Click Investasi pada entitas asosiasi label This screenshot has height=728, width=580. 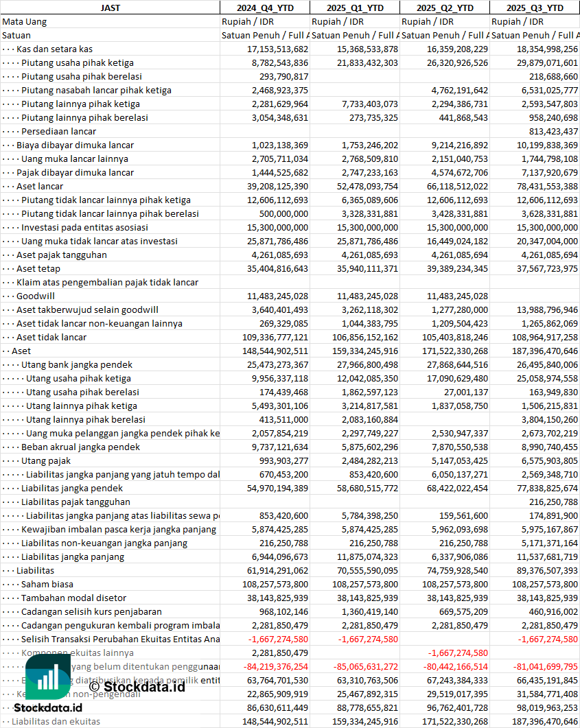84,228
